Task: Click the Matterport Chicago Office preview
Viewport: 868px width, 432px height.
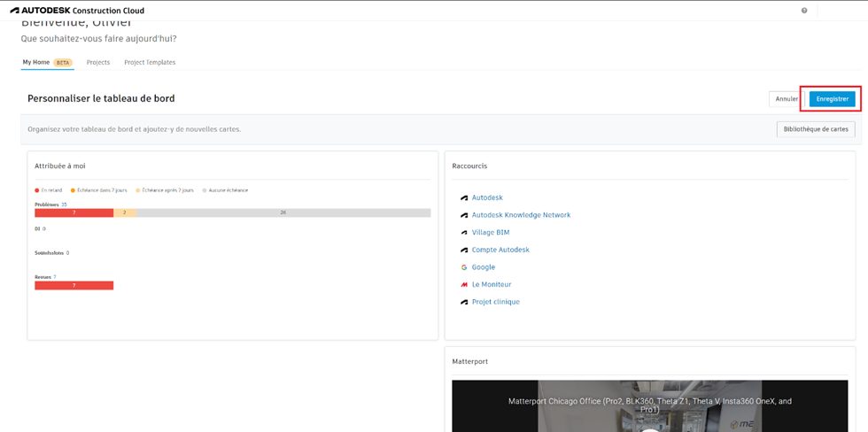Action: click(x=650, y=405)
